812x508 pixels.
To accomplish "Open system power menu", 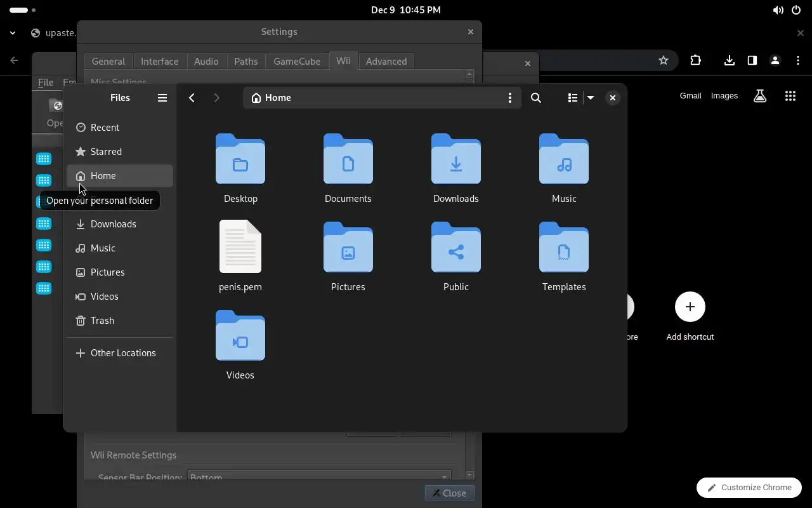I will tap(796, 10).
